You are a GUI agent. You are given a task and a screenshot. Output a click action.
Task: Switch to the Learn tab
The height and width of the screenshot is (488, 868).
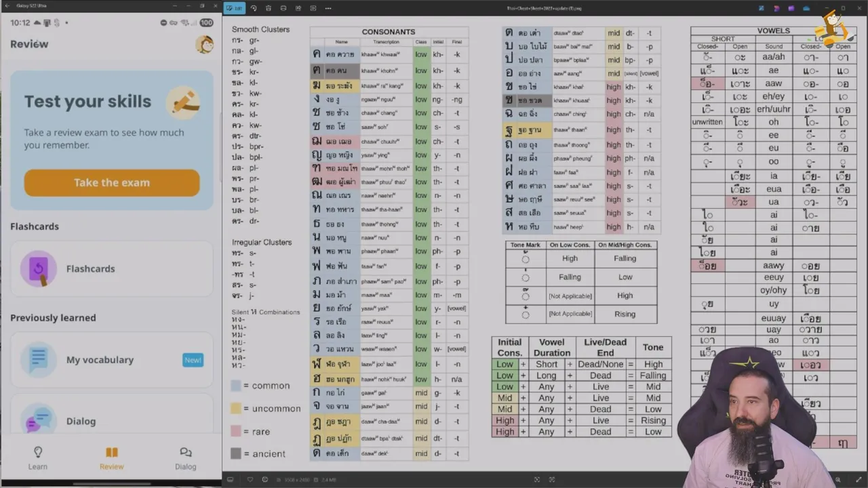coord(38,458)
